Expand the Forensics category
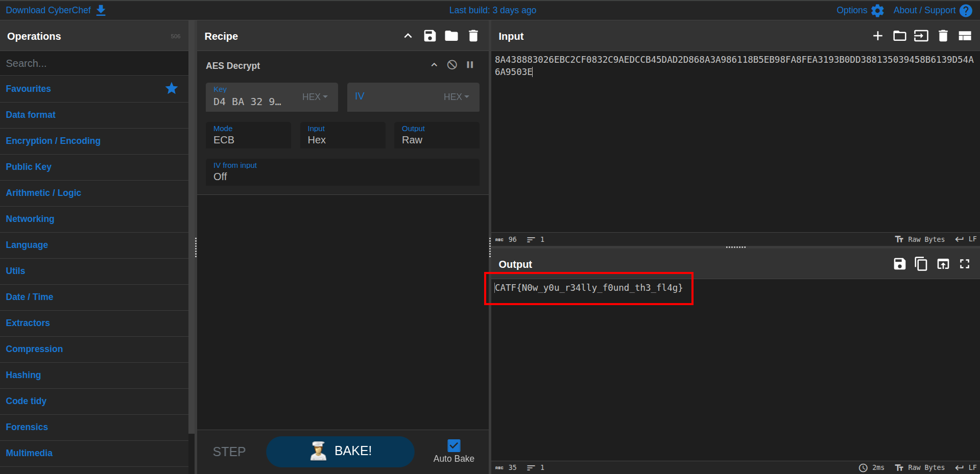Image resolution: width=980 pixels, height=474 pixels. (94, 427)
